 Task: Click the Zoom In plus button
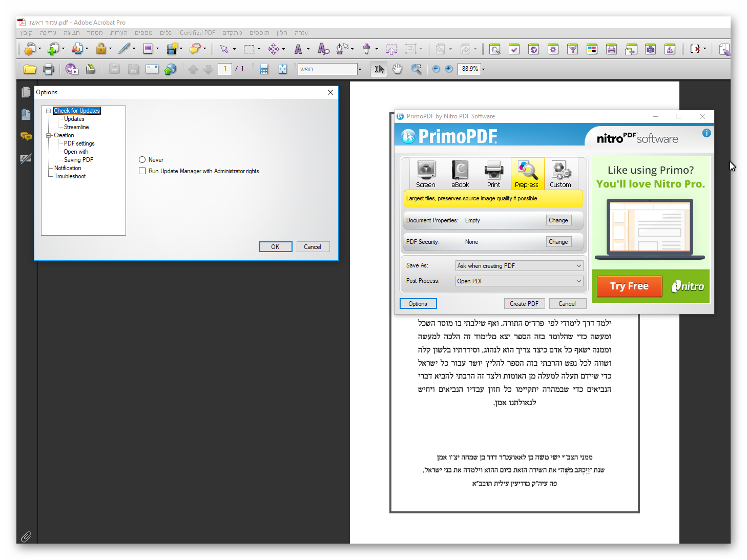tap(449, 69)
